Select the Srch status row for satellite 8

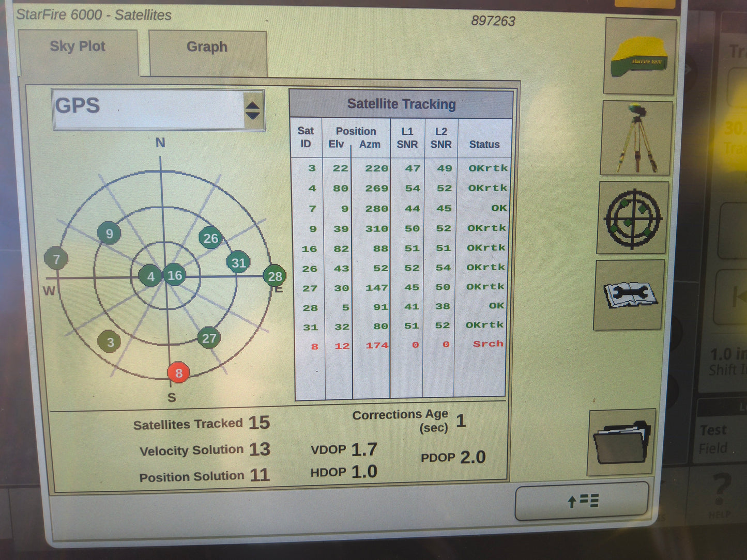[x=486, y=344]
